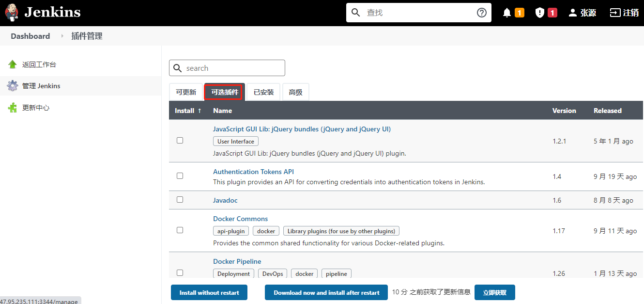The image size is (644, 304).
Task: Go to Dashboard breadcrumb
Action: coord(31,36)
